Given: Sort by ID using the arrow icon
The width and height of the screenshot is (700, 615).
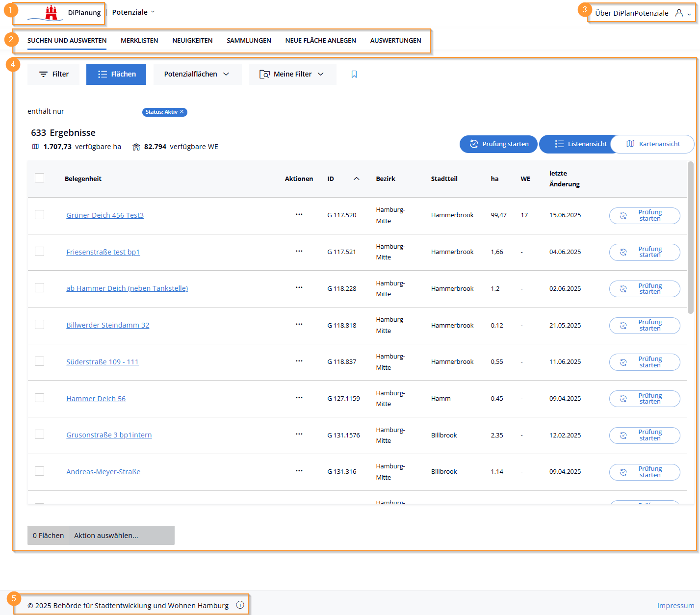Looking at the screenshot, I should tap(357, 179).
